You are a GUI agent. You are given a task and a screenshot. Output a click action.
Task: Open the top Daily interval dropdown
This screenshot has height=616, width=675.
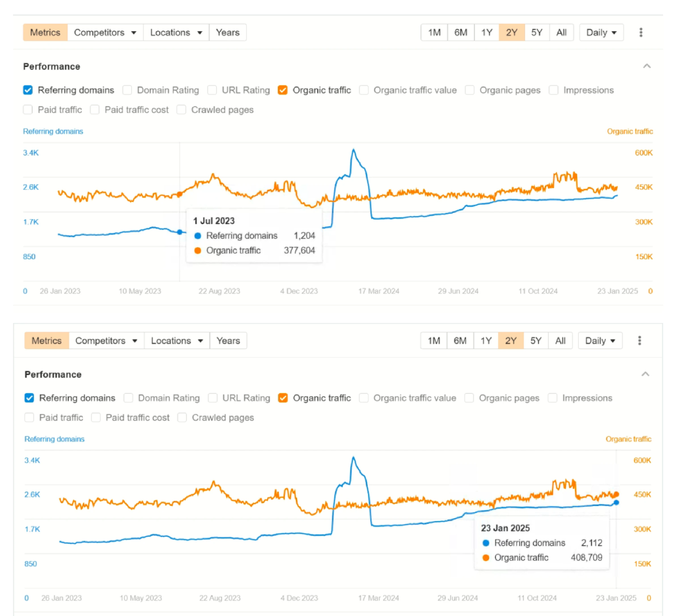tap(601, 33)
